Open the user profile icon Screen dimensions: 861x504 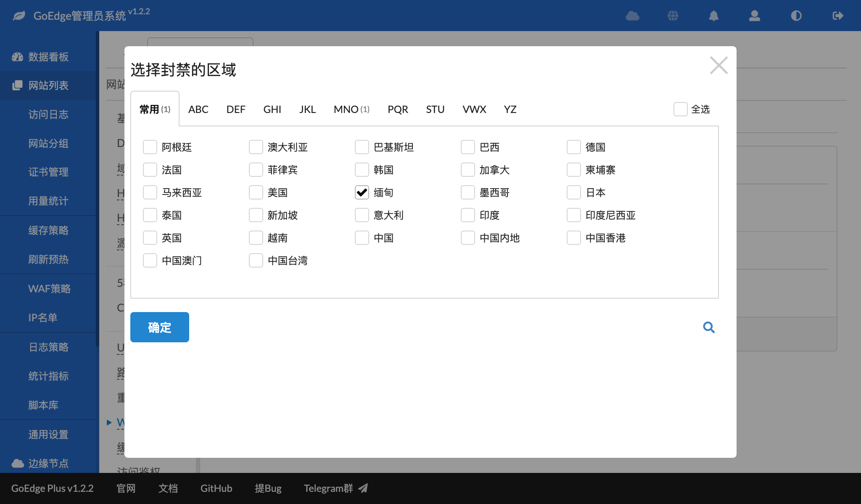point(755,16)
